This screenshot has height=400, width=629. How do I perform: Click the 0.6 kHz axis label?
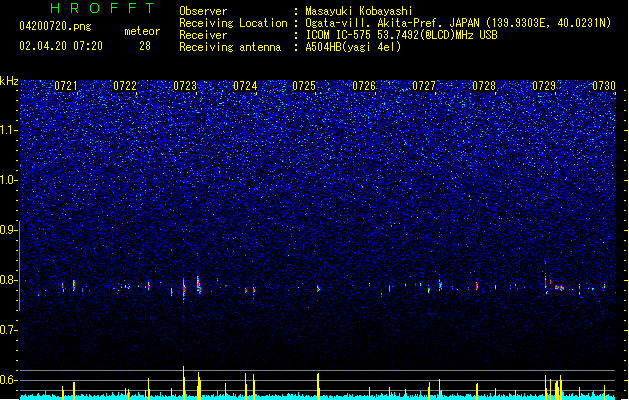pos(8,380)
